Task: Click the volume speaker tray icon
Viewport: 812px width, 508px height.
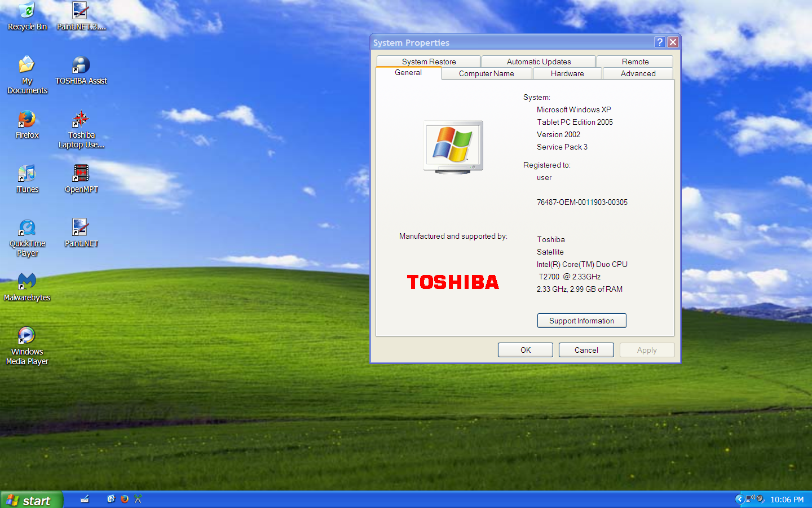Action: 761,499
